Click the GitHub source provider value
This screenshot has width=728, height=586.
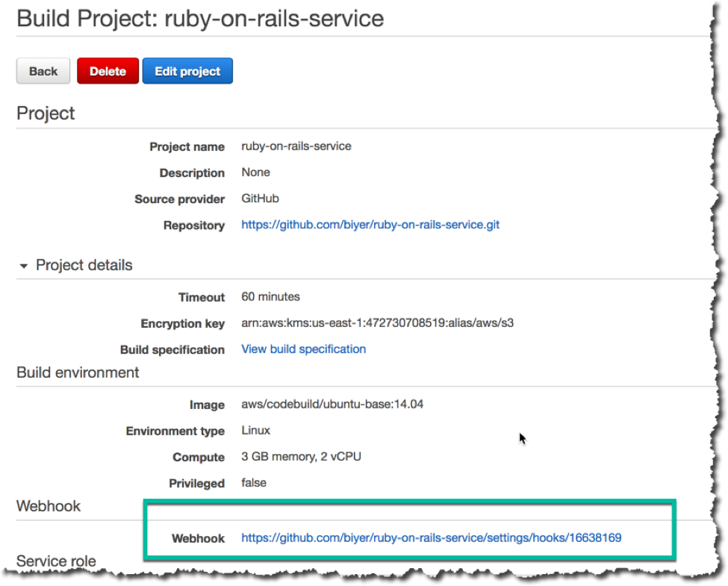pos(260,199)
